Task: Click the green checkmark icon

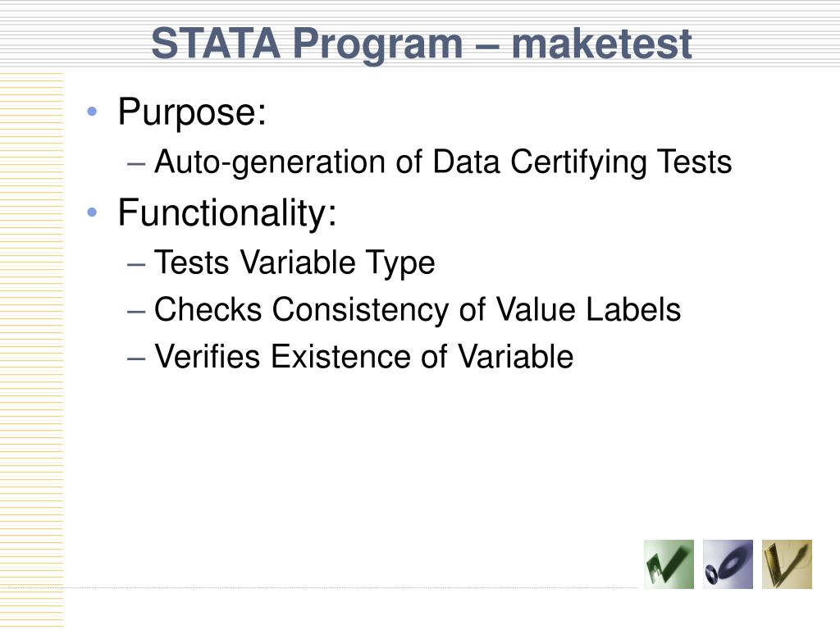Action: coord(669,564)
